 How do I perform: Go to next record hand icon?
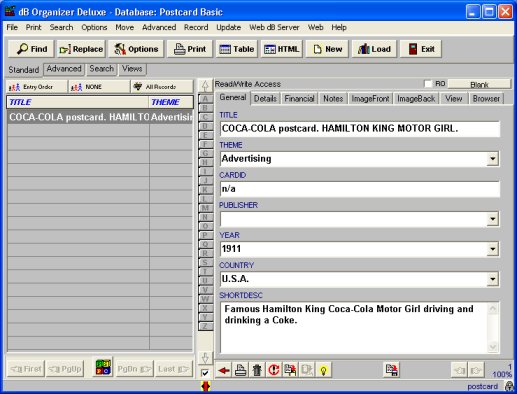click(x=476, y=370)
